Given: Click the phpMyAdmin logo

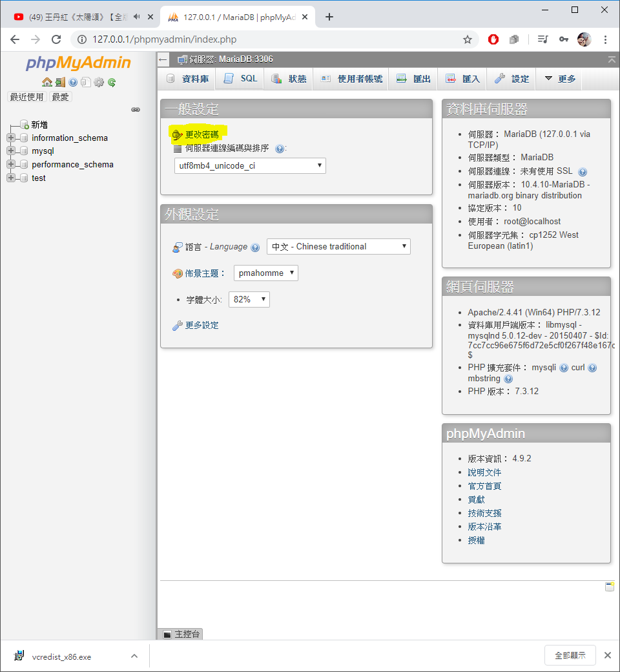Looking at the screenshot, I should pyautogui.click(x=78, y=63).
